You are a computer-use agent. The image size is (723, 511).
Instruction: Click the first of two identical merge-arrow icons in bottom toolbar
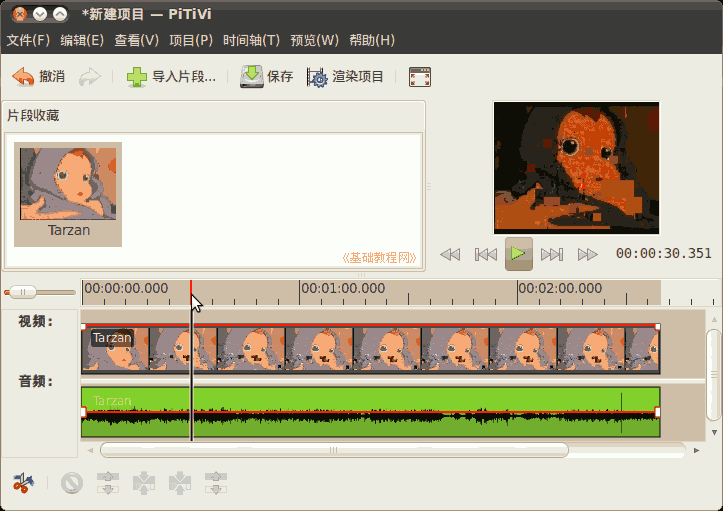pyautogui.click(x=144, y=483)
